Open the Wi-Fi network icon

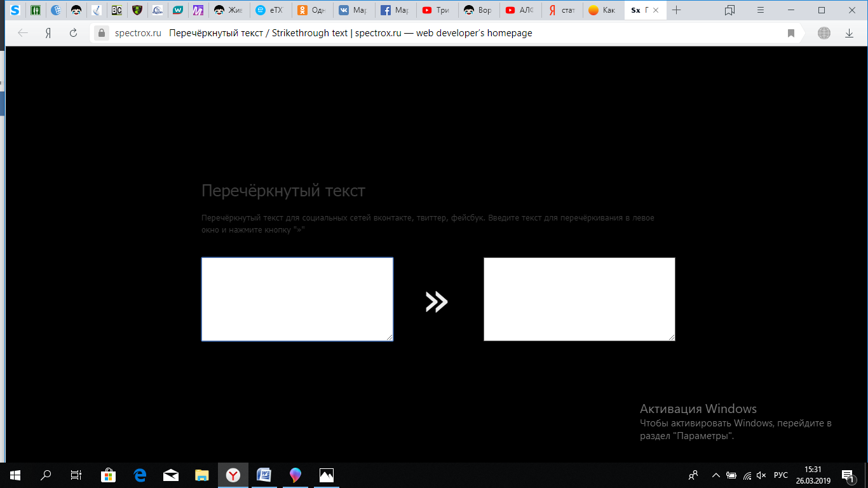click(747, 475)
